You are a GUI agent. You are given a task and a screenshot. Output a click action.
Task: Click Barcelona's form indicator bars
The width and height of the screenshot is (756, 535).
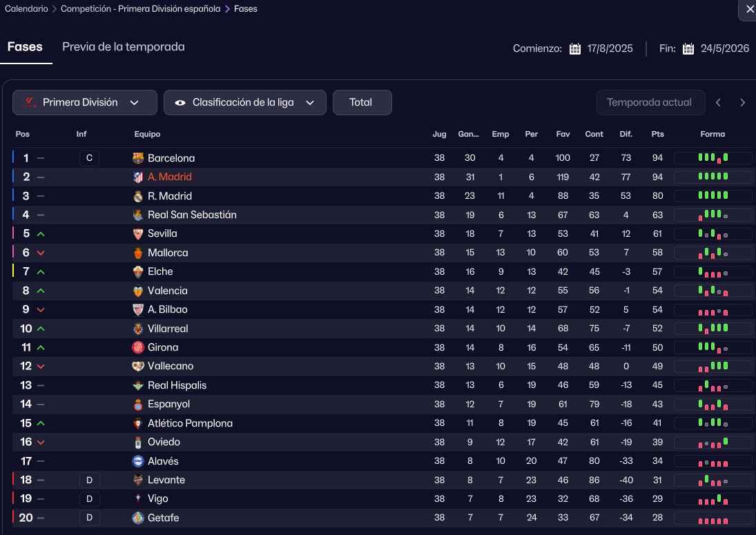click(713, 158)
